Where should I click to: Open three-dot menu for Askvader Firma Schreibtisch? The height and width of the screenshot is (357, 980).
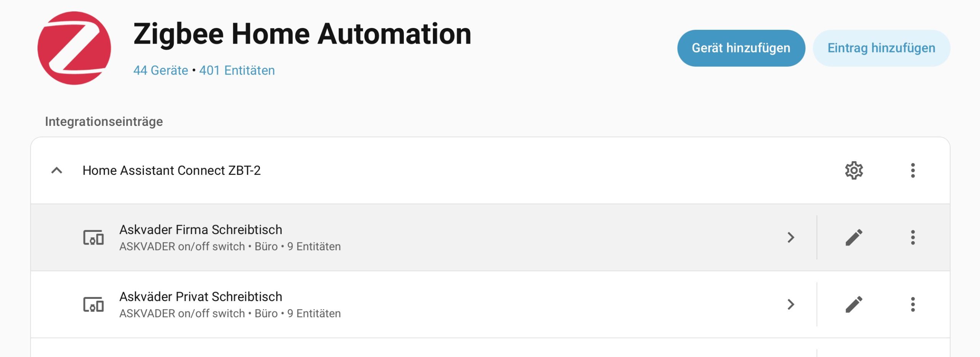tap(913, 238)
